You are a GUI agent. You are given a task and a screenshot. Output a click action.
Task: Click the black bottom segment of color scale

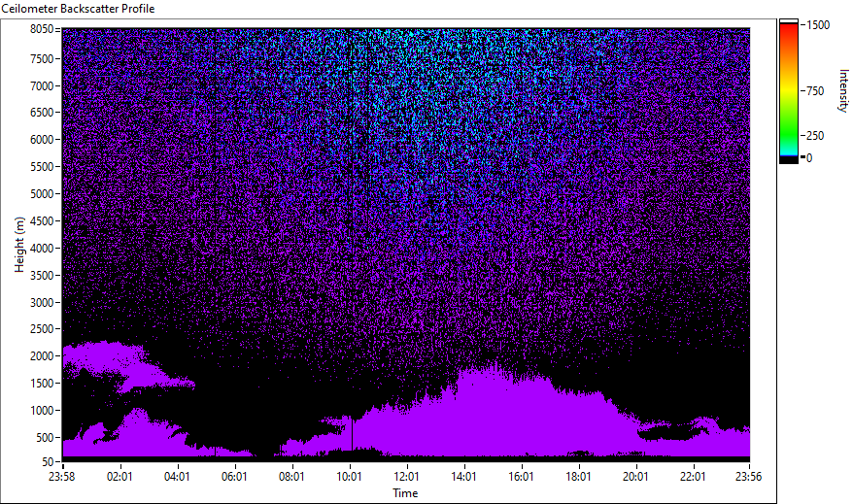[x=788, y=160]
